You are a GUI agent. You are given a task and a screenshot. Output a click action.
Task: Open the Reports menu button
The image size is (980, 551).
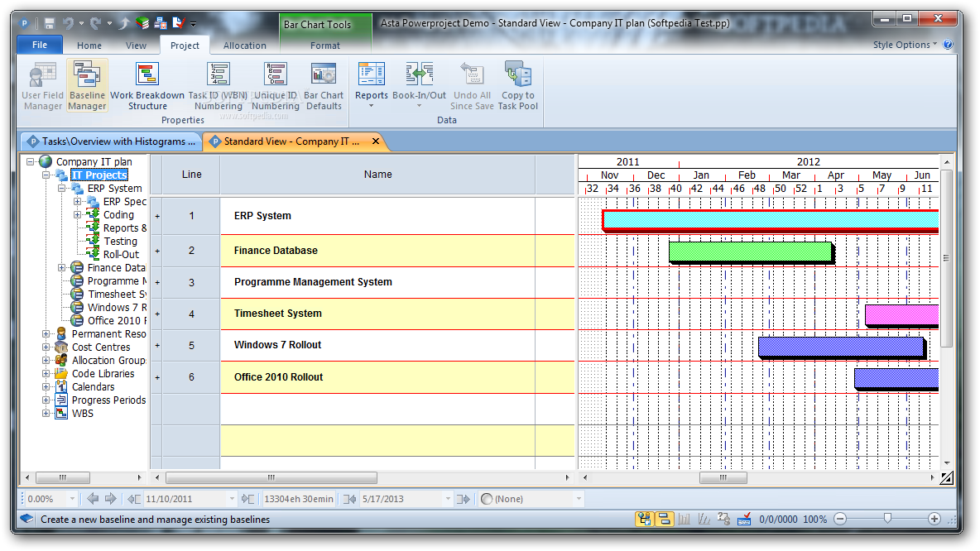pyautogui.click(x=372, y=85)
